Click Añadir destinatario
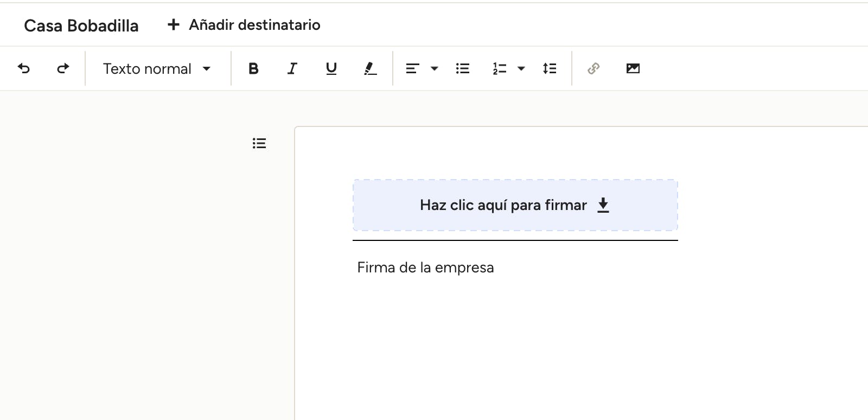 pos(244,25)
